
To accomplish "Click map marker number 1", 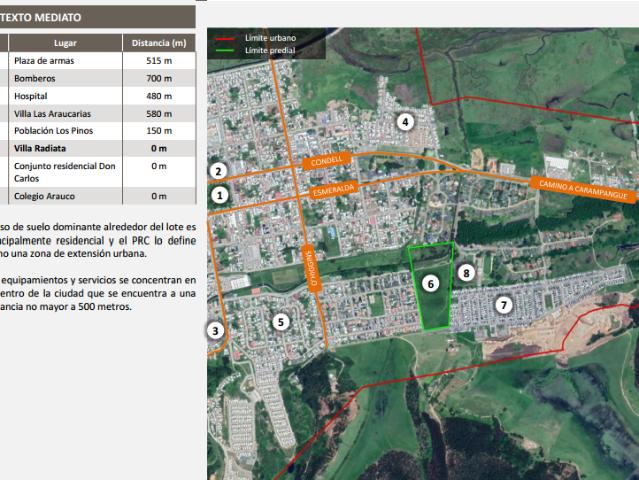I will click(x=220, y=196).
